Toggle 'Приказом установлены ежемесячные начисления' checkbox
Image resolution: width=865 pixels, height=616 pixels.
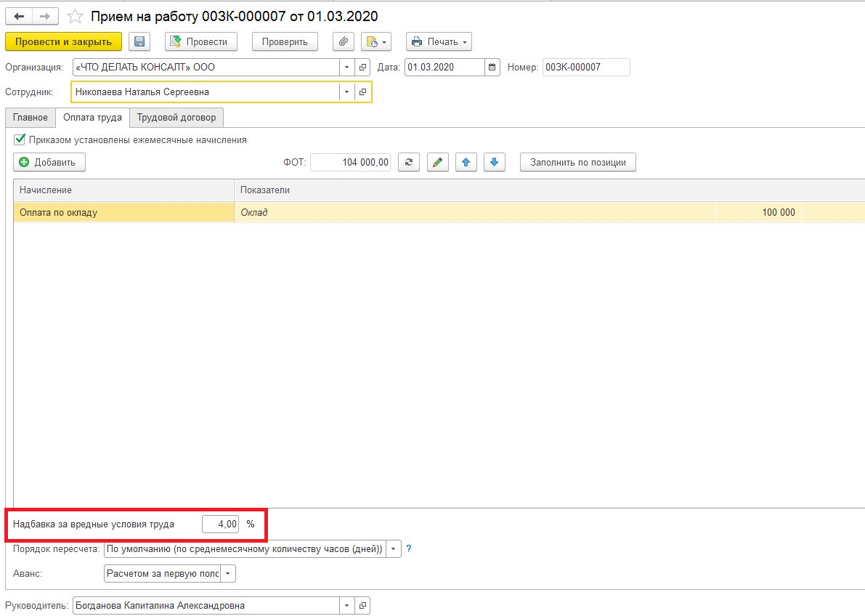point(20,139)
